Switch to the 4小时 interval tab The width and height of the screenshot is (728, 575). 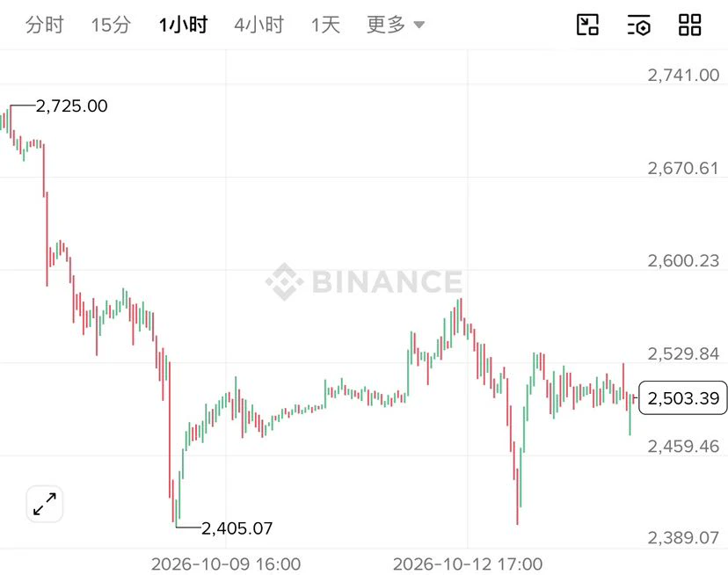pyautogui.click(x=259, y=25)
